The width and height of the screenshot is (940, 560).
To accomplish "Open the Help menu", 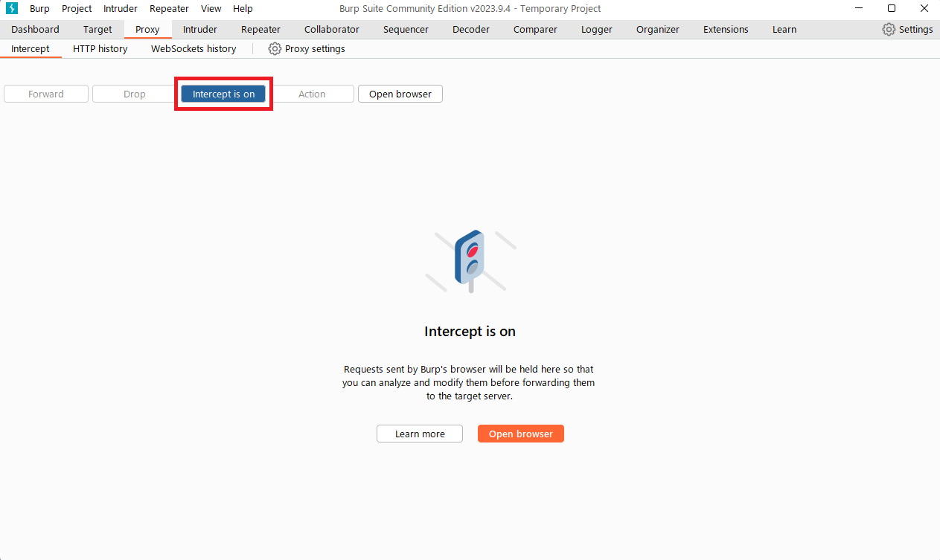I will tap(243, 9).
